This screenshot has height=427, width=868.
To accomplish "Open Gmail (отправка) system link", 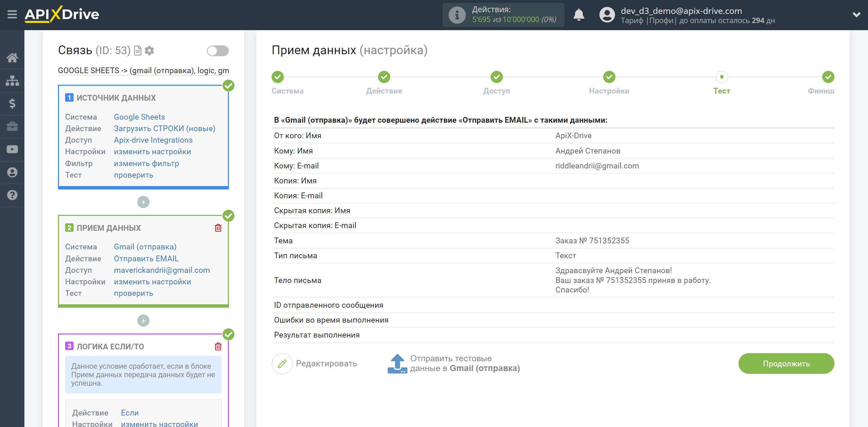I will [x=145, y=247].
